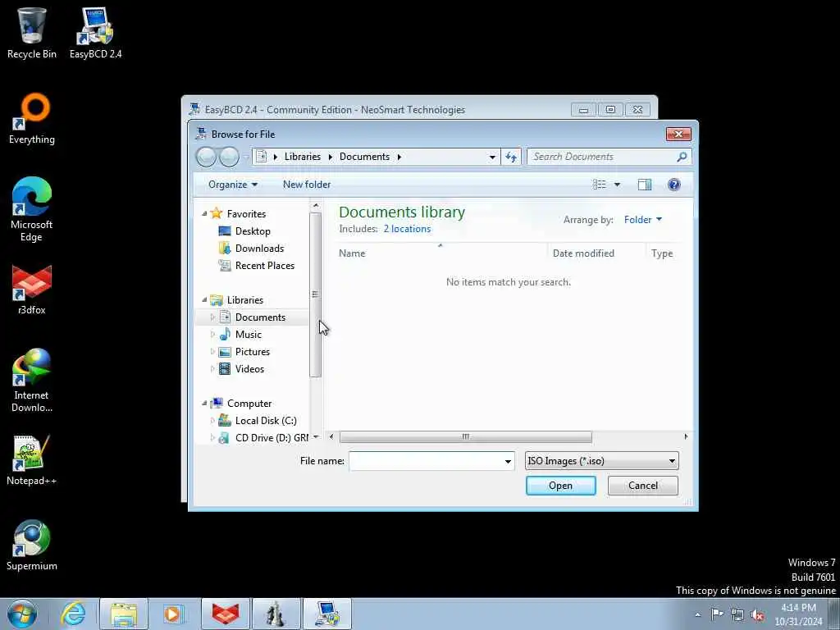Open the Windows Start menu orb
Image resolution: width=840 pixels, height=630 pixels.
[22, 614]
